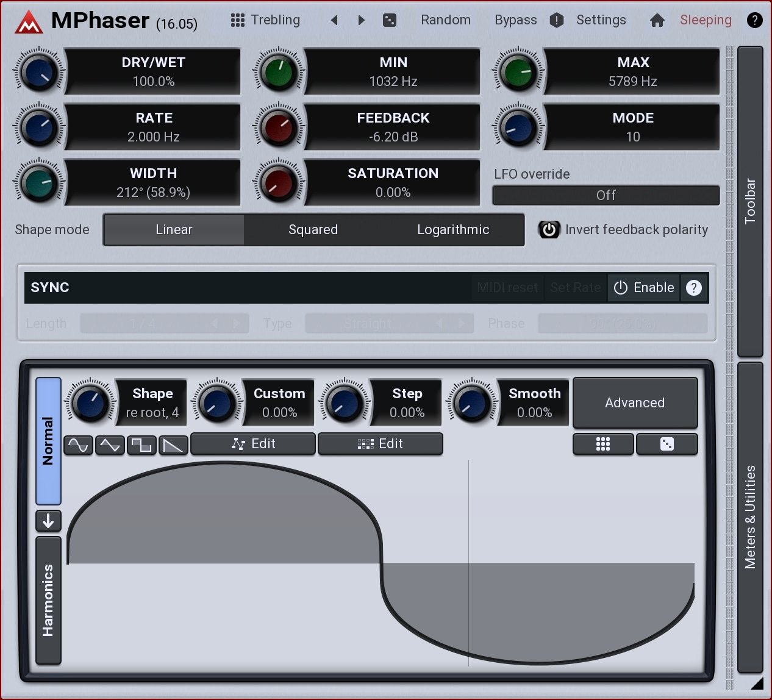
Task: Click the MIDI reset button
Action: [x=507, y=287]
